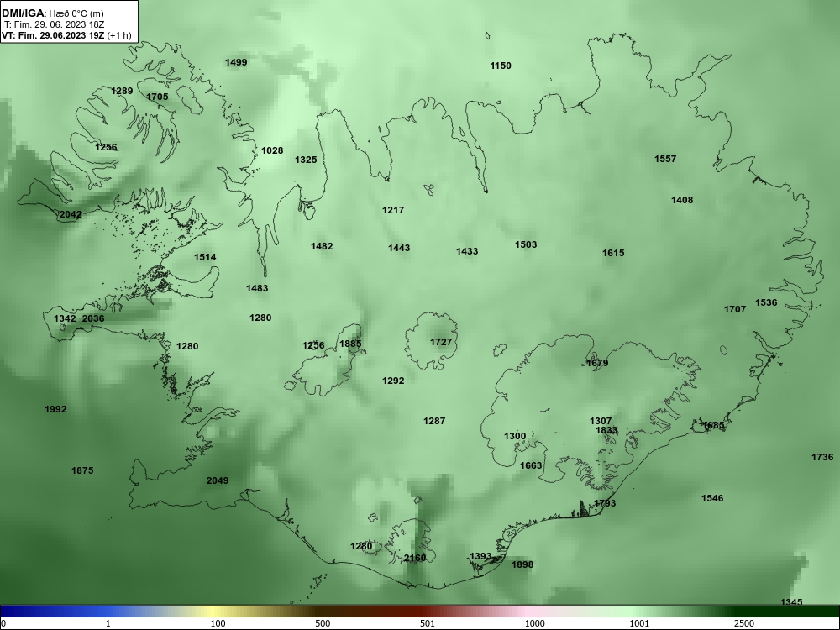Click the brown 500 section of color scale
840x630 pixels.
coord(322,612)
